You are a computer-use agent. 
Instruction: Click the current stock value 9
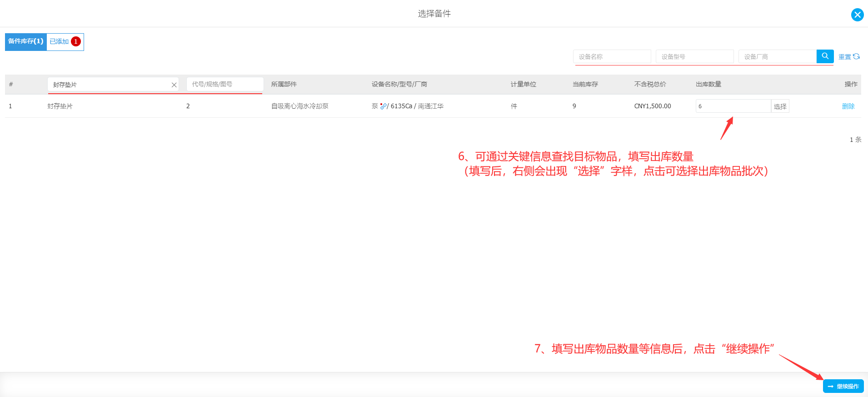(x=574, y=106)
